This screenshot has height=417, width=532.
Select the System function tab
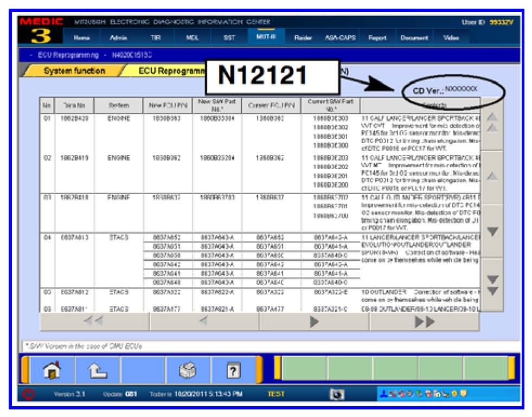[74, 72]
